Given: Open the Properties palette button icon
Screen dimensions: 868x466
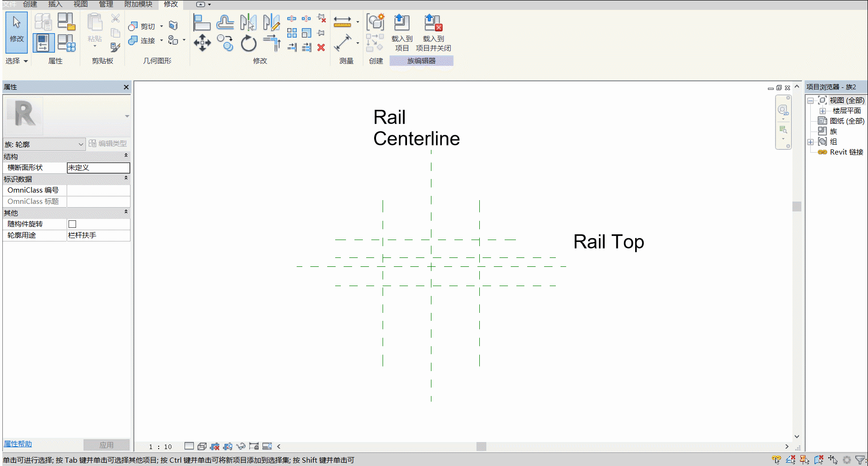Looking at the screenshot, I should coord(43,43).
